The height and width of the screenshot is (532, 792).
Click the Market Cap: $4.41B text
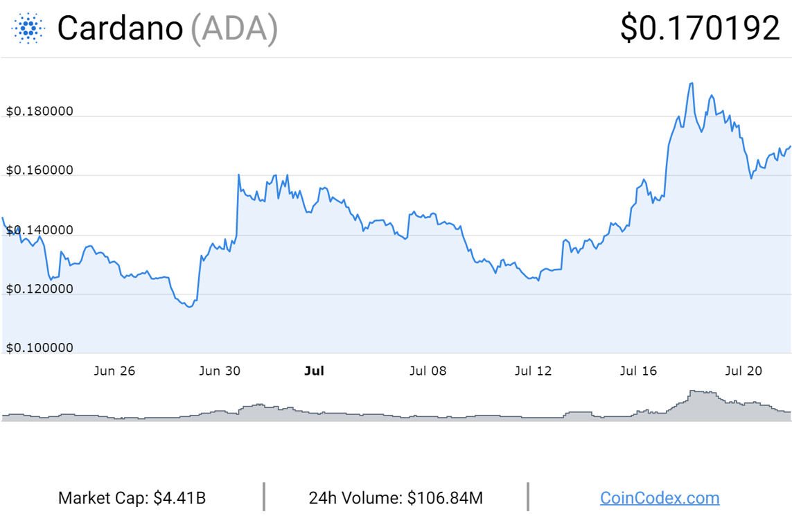tap(132, 498)
